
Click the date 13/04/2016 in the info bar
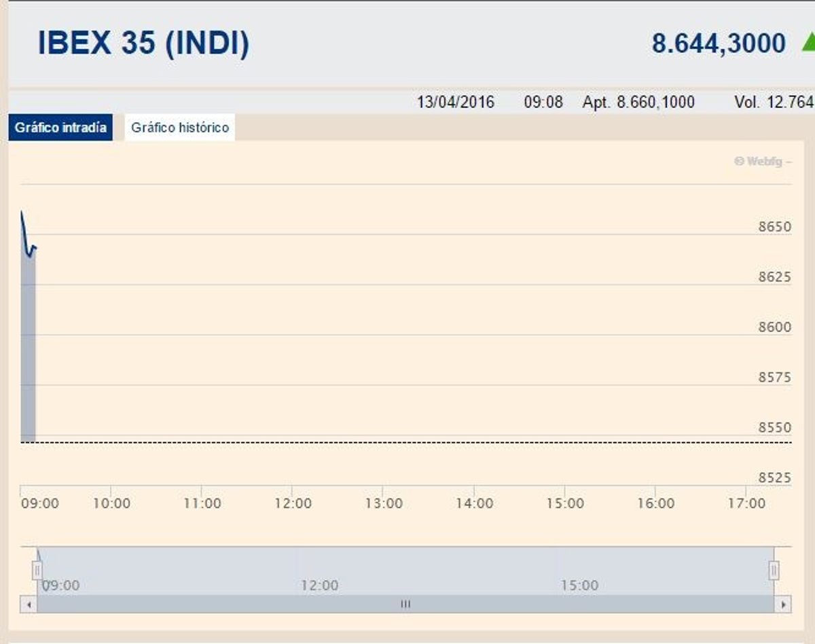[456, 103]
